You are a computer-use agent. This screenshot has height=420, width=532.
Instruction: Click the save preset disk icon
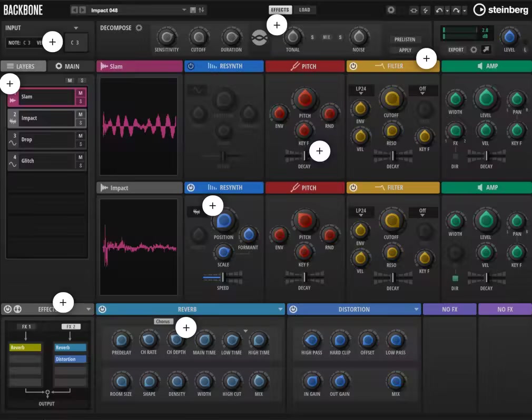(193, 10)
